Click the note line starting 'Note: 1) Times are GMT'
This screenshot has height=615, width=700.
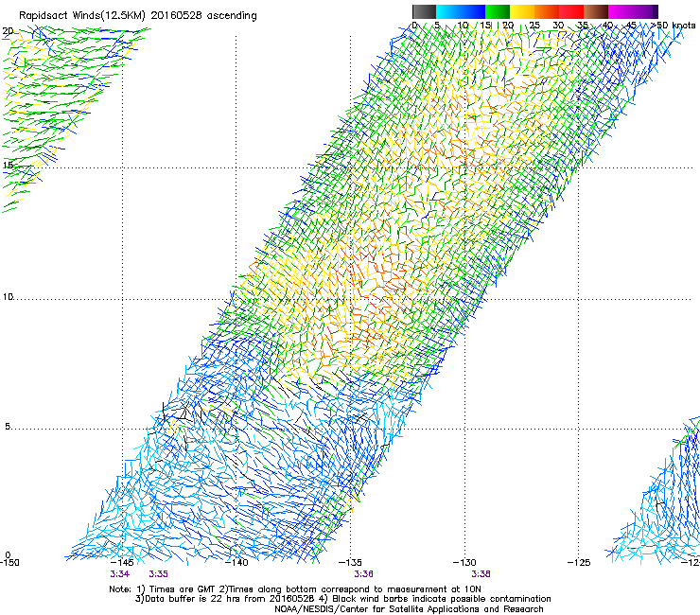[x=295, y=589]
